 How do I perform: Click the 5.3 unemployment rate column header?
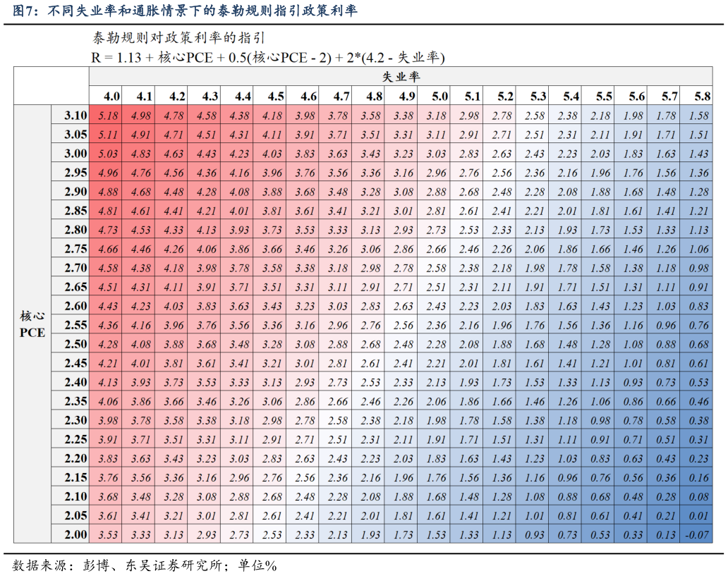(538, 97)
